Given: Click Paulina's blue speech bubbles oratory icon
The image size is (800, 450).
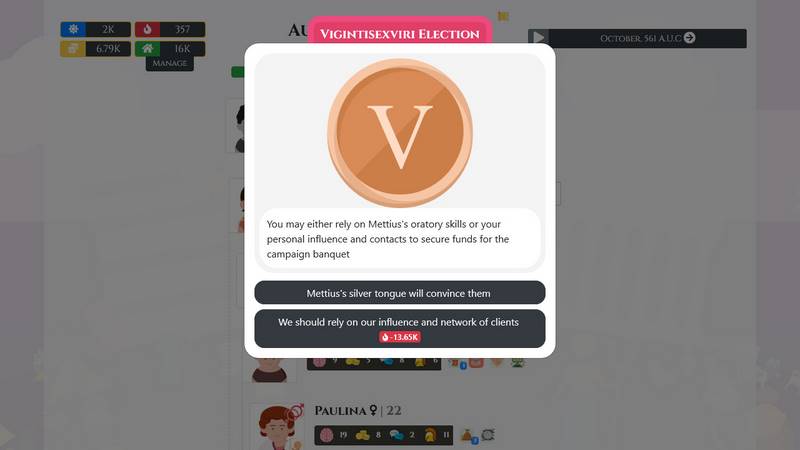Looking at the screenshot, I should [x=396, y=435].
